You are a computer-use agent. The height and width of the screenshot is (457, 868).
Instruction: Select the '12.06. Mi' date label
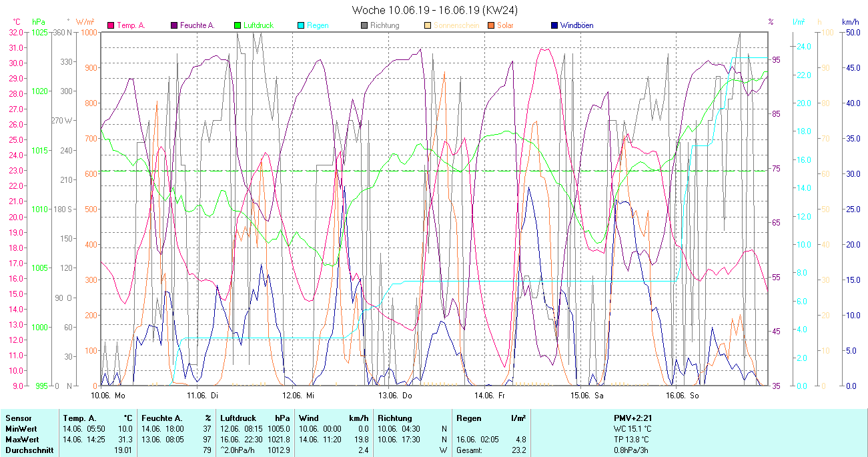click(x=298, y=395)
